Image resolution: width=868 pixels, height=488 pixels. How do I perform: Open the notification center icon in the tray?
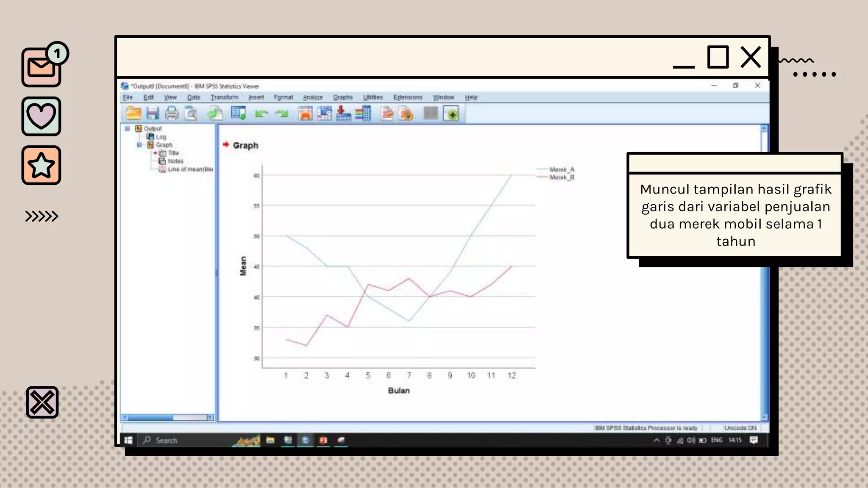754,440
